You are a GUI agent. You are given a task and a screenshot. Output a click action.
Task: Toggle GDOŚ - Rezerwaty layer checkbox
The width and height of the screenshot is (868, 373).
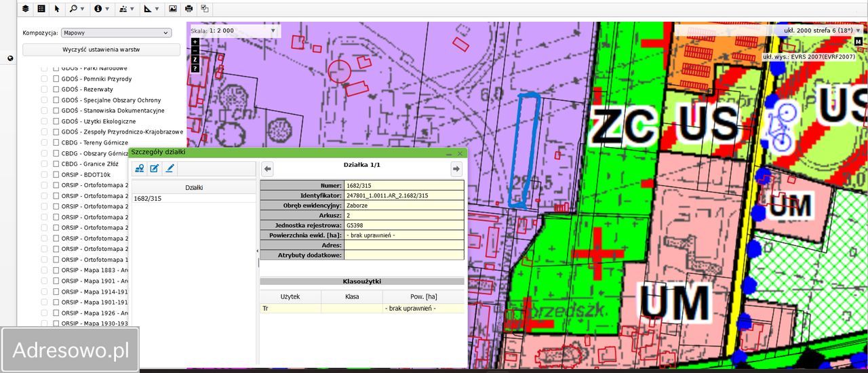pyautogui.click(x=56, y=90)
